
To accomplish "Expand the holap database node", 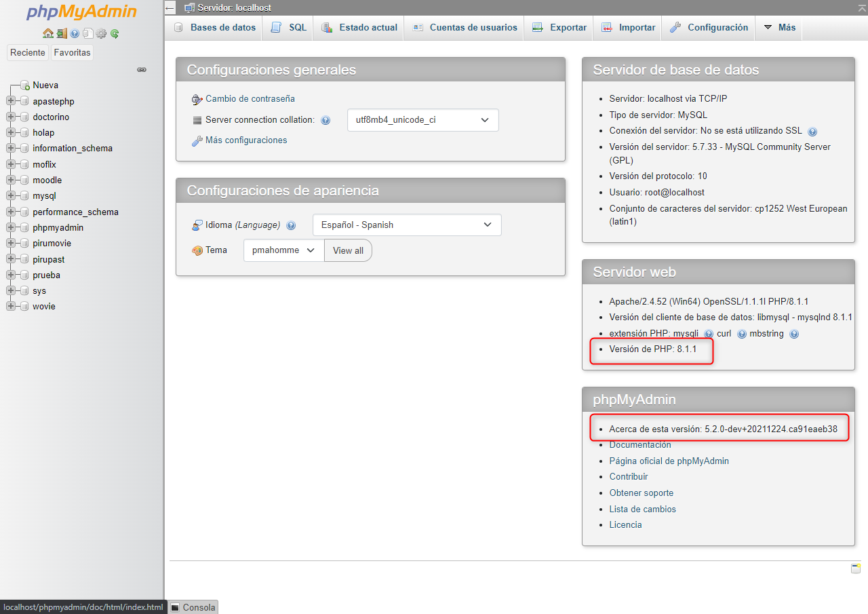I will (x=11, y=132).
